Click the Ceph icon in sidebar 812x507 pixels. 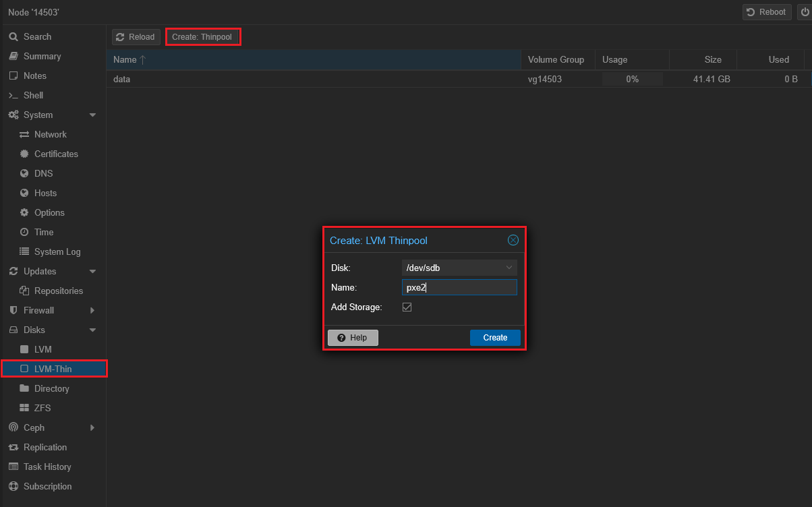point(13,427)
